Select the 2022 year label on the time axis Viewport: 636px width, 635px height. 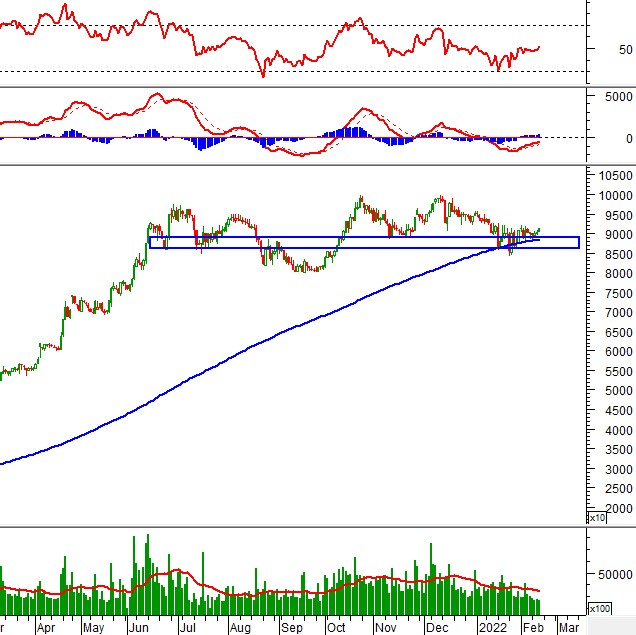point(493,628)
